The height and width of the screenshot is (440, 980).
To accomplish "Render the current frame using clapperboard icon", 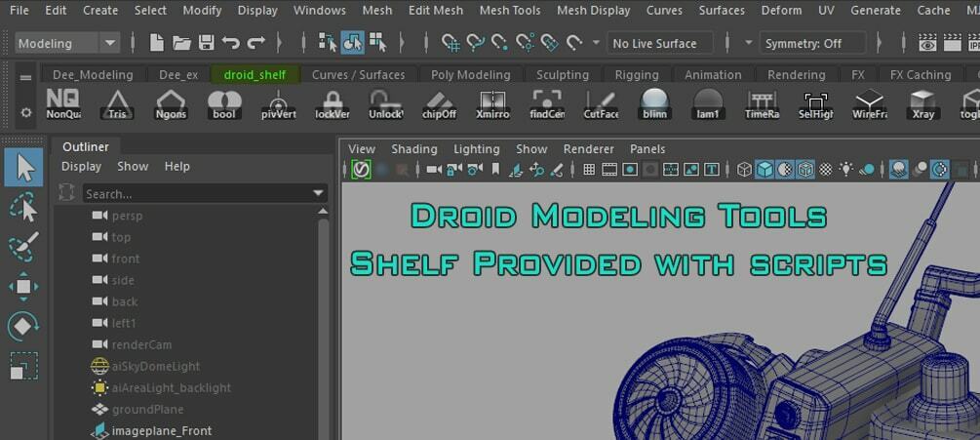I will (952, 43).
